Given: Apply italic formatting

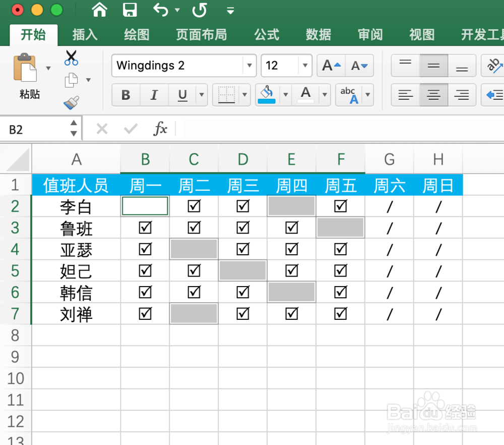Looking at the screenshot, I should pyautogui.click(x=154, y=95).
